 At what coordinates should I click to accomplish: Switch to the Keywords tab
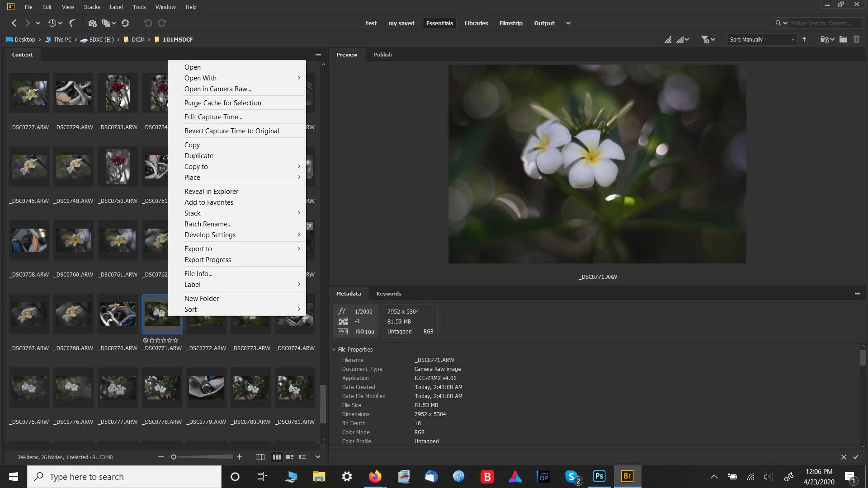tap(388, 294)
